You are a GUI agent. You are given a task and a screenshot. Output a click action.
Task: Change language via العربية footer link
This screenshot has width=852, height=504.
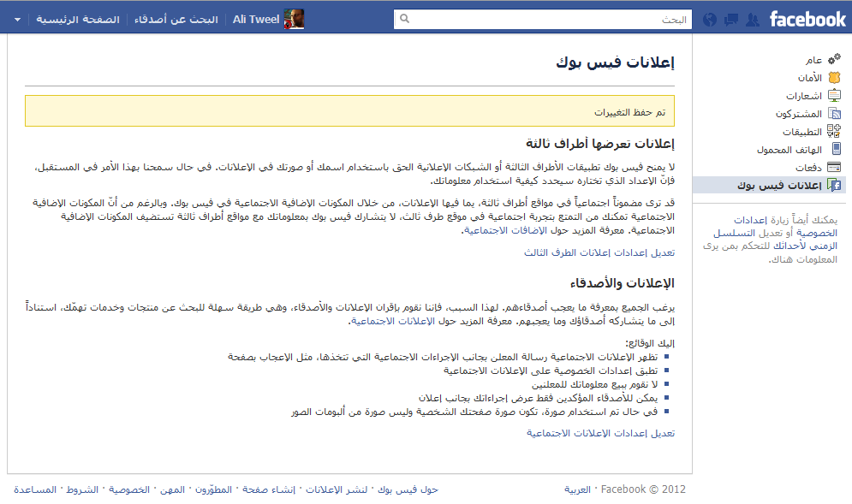(577, 489)
